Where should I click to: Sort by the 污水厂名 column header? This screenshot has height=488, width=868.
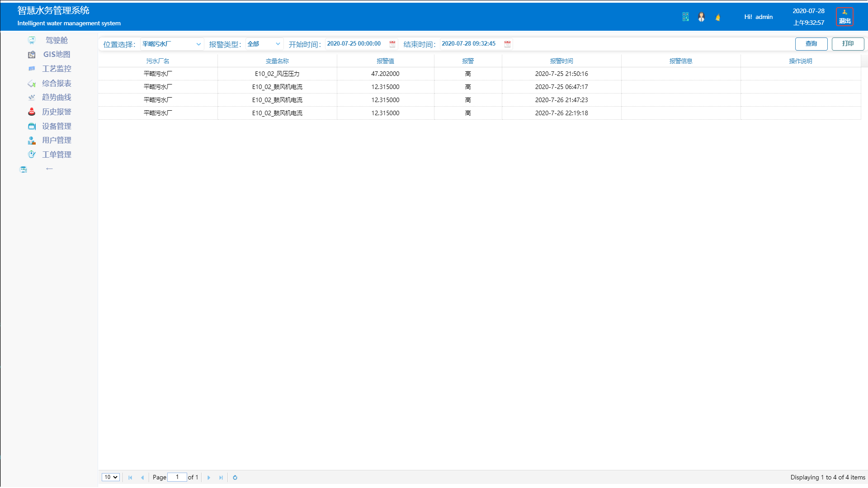click(158, 61)
